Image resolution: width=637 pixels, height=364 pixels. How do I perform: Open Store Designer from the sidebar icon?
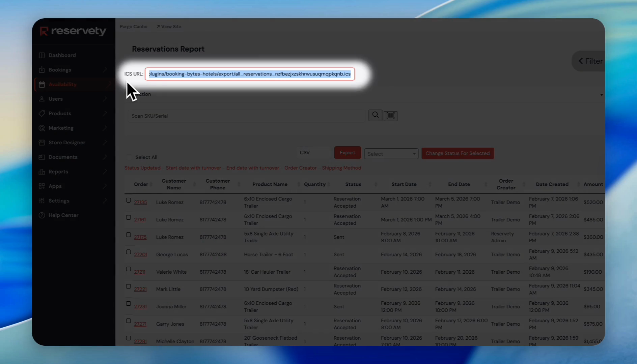click(42, 143)
